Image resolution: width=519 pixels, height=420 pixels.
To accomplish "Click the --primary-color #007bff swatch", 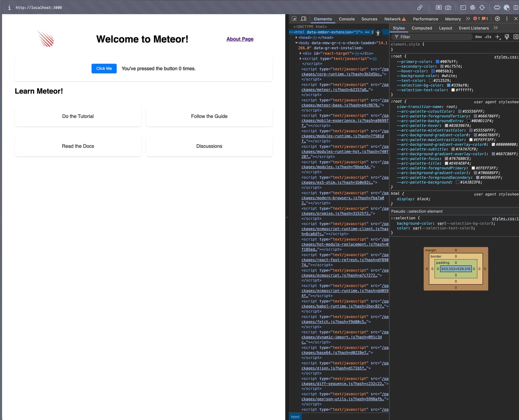I will pyautogui.click(x=437, y=62).
